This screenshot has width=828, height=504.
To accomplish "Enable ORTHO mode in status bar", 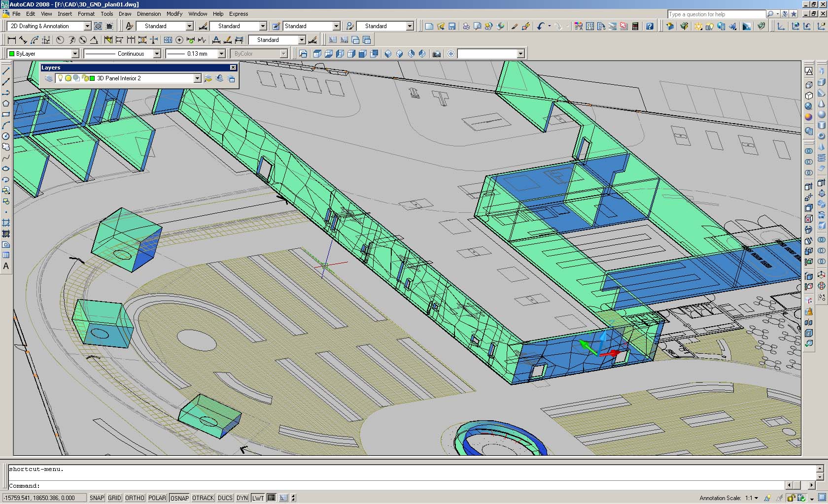I will [135, 498].
